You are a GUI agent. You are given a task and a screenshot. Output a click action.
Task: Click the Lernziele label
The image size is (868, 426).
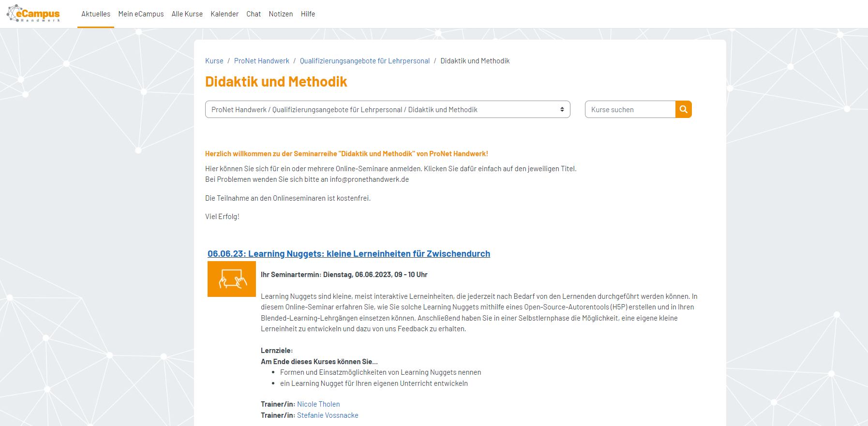tap(277, 351)
